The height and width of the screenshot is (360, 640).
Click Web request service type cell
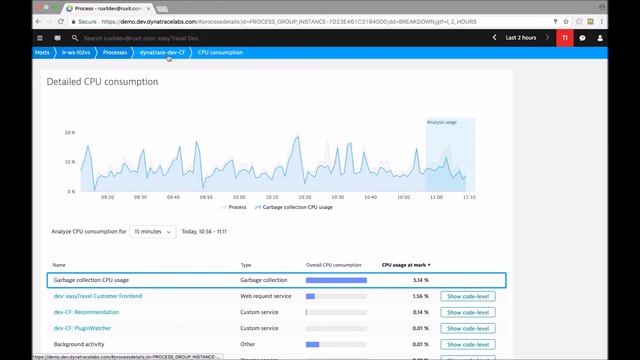click(266, 296)
